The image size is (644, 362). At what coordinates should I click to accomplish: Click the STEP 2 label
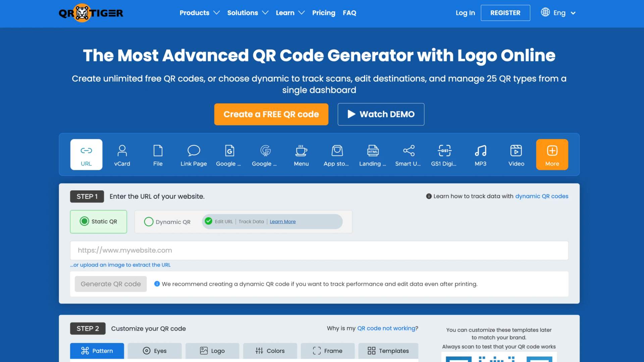88,328
